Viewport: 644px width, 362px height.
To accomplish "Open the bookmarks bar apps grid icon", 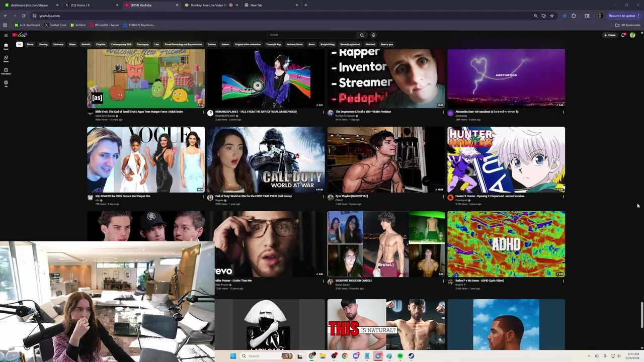I will pos(5,25).
